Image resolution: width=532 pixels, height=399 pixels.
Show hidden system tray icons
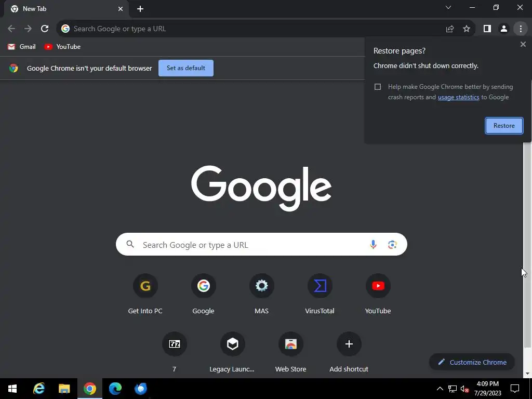[440, 389]
